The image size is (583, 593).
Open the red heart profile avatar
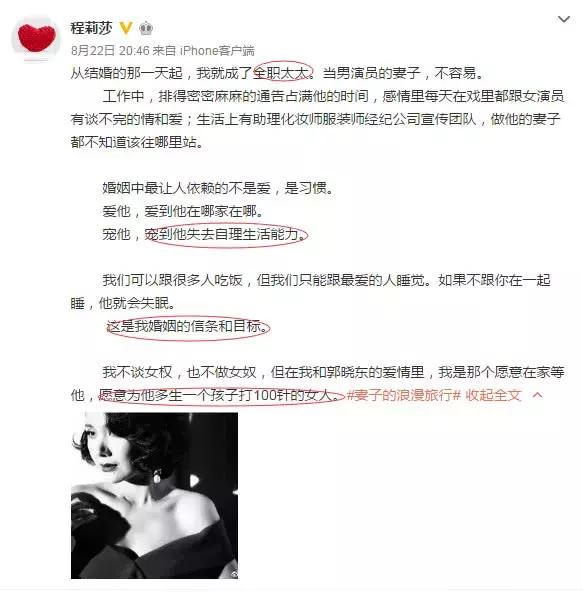pyautogui.click(x=36, y=38)
